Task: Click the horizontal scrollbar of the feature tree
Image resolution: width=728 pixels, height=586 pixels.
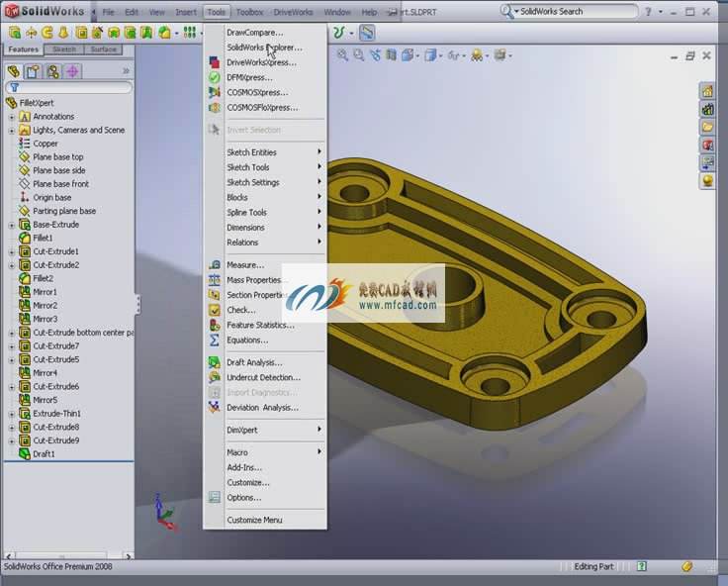Action: 68,555
